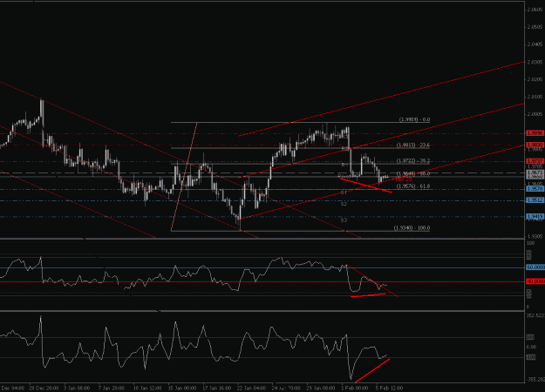This screenshot has height=392, width=545.
Task: Click the 3 Jan 08:00 time axis label
Action: [x=77, y=388]
